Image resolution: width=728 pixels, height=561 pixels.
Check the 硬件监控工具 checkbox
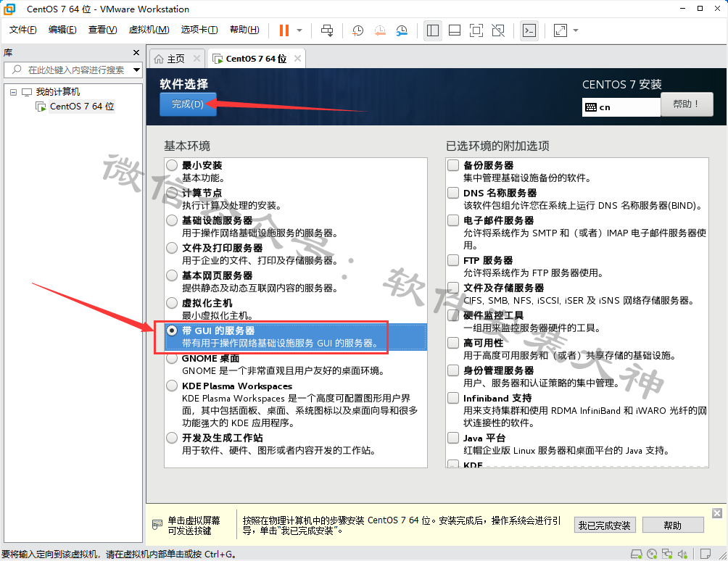tap(453, 315)
